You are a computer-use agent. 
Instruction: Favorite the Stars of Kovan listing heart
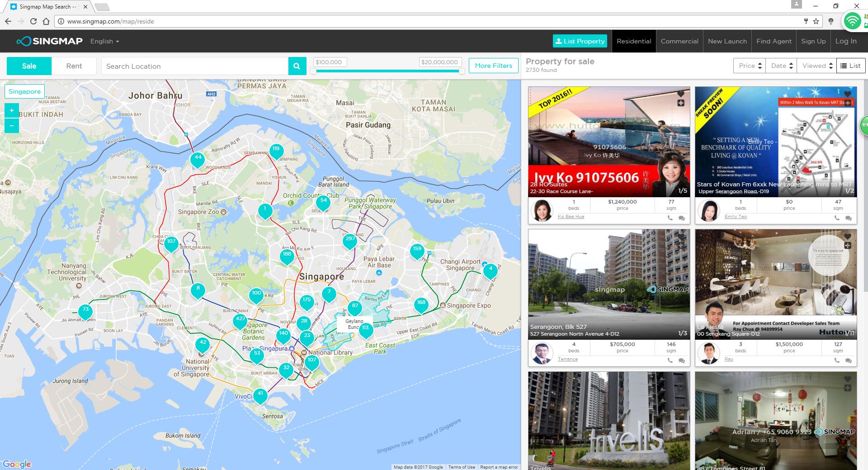point(847,94)
